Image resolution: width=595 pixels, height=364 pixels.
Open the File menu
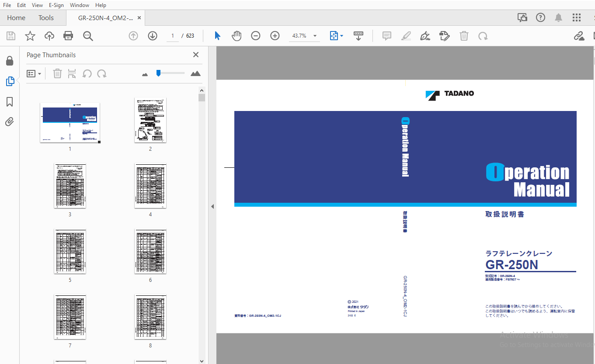pos(7,5)
